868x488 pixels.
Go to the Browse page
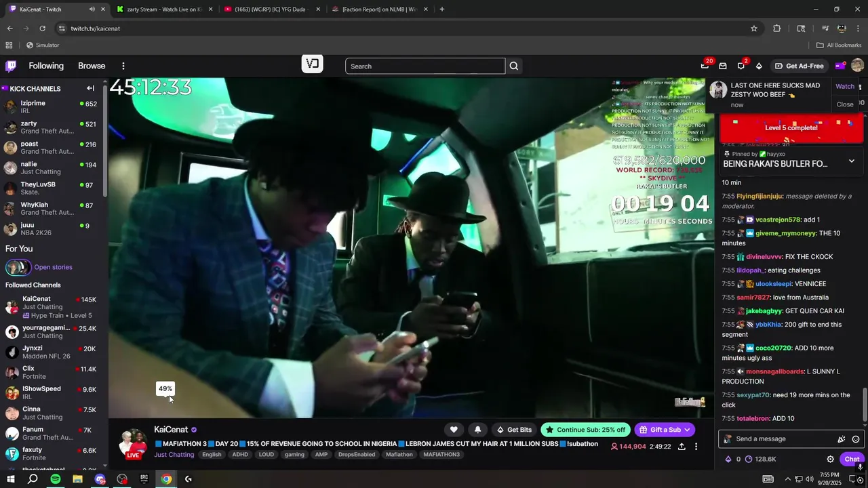pos(92,66)
